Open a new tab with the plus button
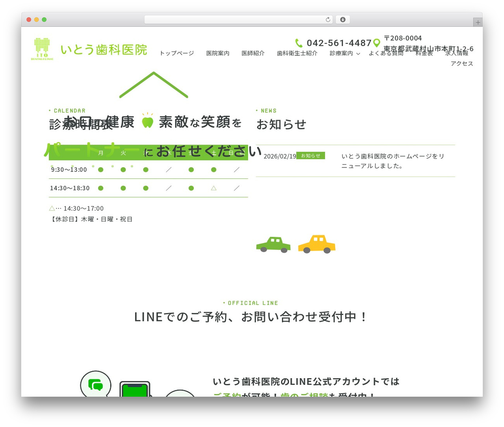 pyautogui.click(x=478, y=22)
